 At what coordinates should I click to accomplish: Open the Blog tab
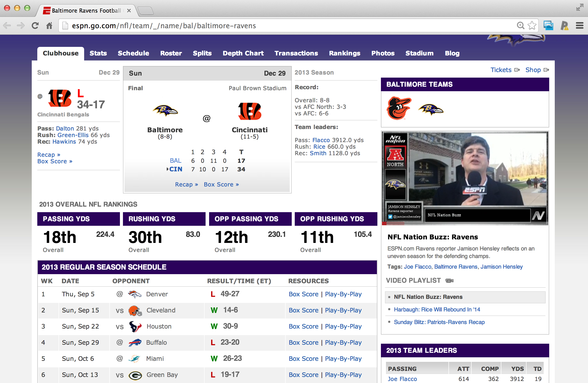(x=452, y=53)
